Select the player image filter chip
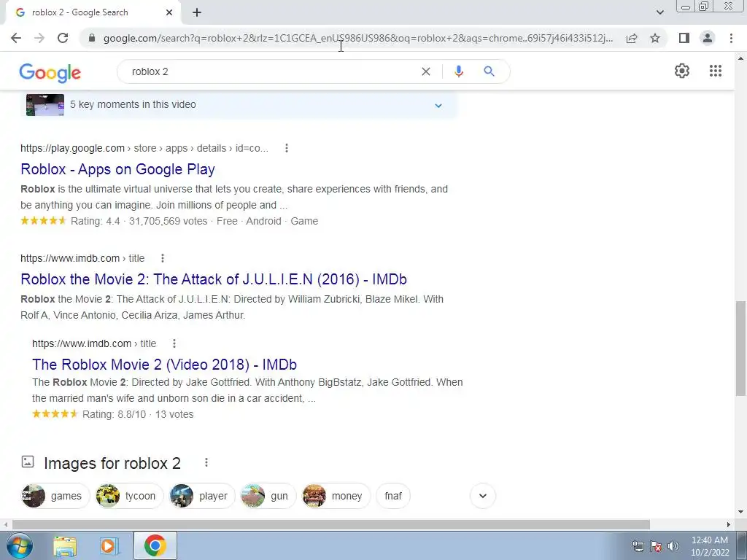747x560 pixels. pos(203,496)
